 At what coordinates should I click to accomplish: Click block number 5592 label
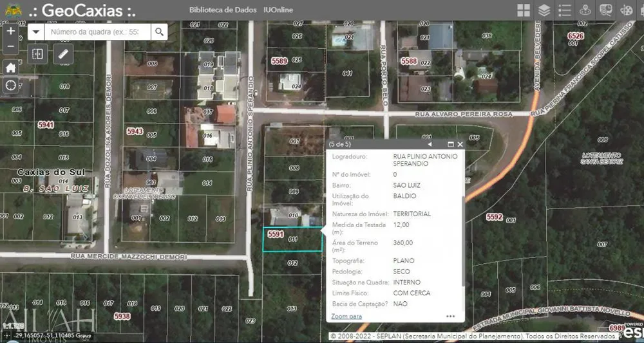coord(494,217)
